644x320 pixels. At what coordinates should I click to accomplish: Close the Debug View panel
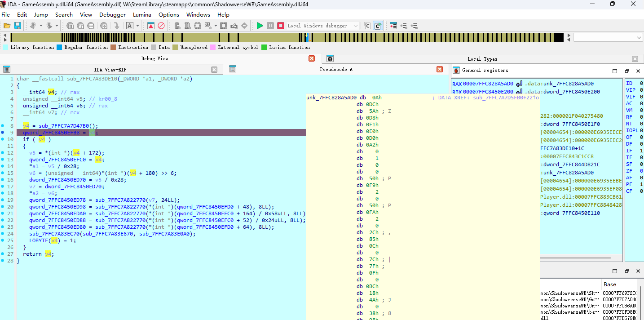[x=312, y=58]
